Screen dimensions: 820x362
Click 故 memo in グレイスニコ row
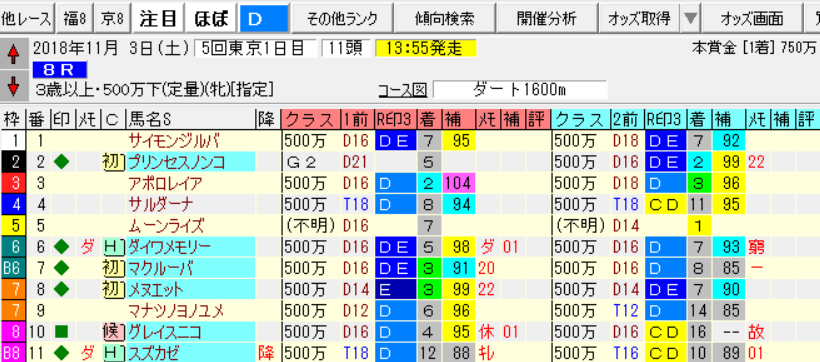756,332
